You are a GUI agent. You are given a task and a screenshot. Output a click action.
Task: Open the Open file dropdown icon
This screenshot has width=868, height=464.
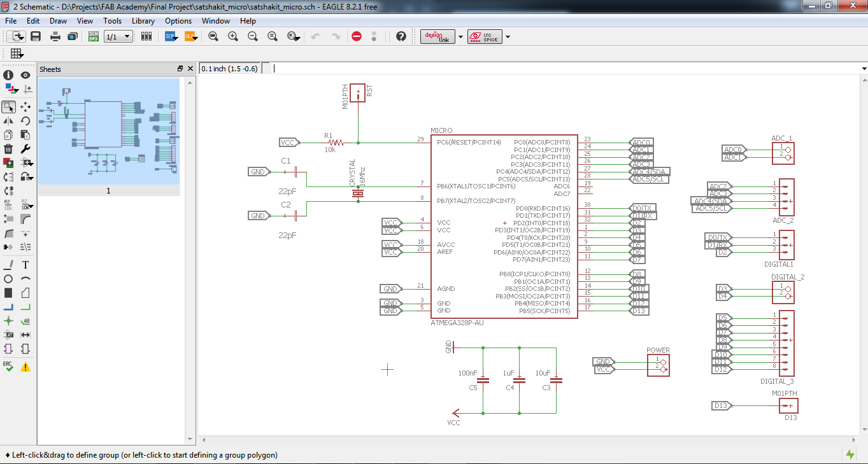(16, 36)
